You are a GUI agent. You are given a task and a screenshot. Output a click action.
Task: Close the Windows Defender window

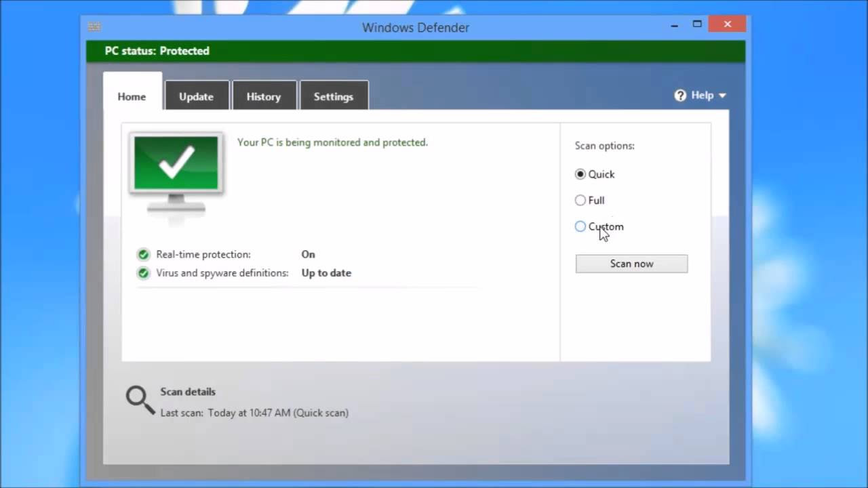click(728, 24)
